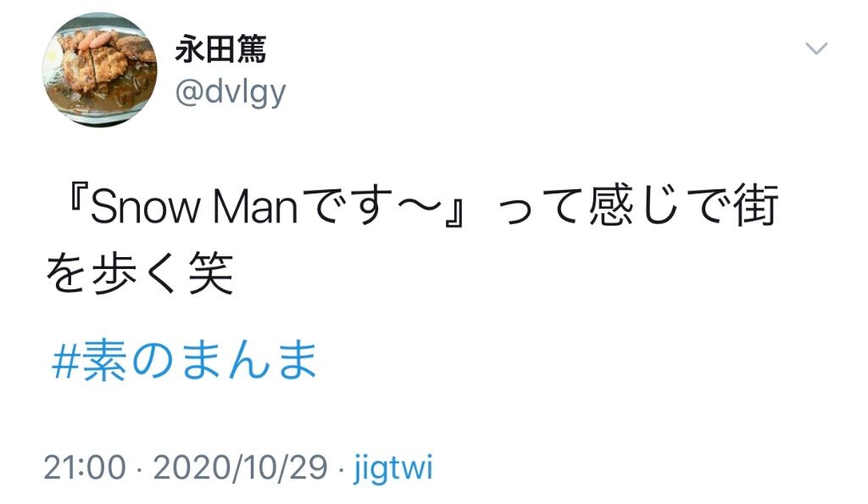The image size is (868, 504).
Task: Open the #素のまんま hashtag
Action: click(x=184, y=361)
